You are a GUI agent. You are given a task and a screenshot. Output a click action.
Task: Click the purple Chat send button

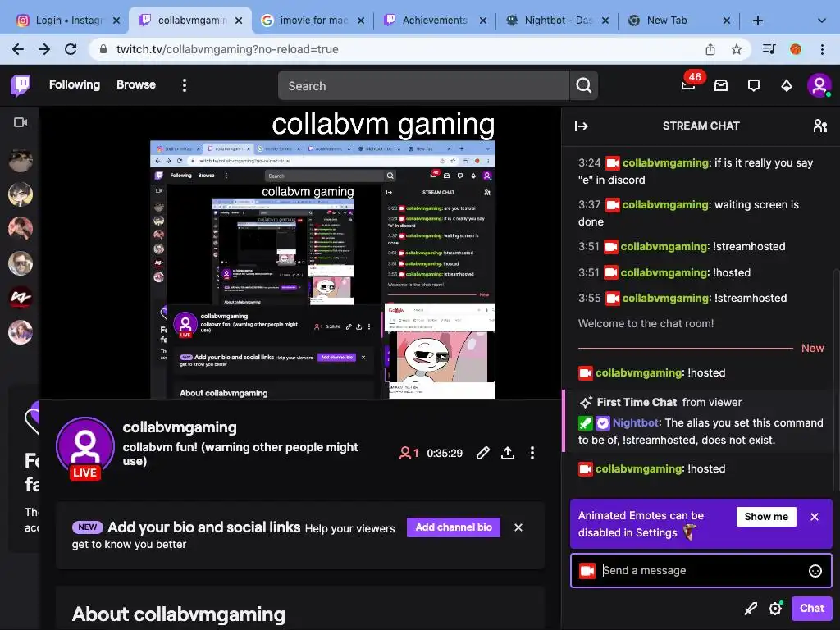click(x=811, y=609)
